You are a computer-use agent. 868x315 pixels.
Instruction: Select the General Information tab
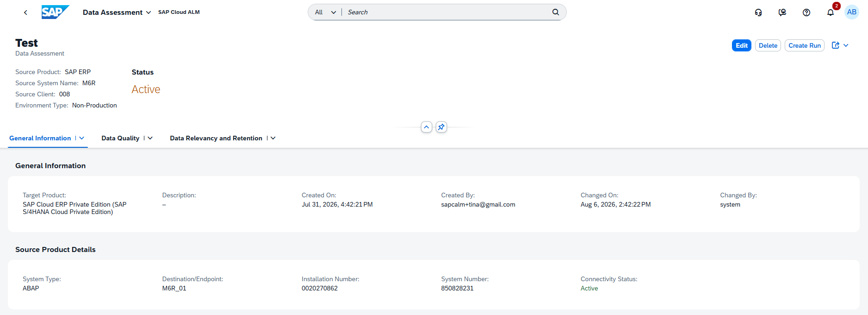(x=40, y=138)
